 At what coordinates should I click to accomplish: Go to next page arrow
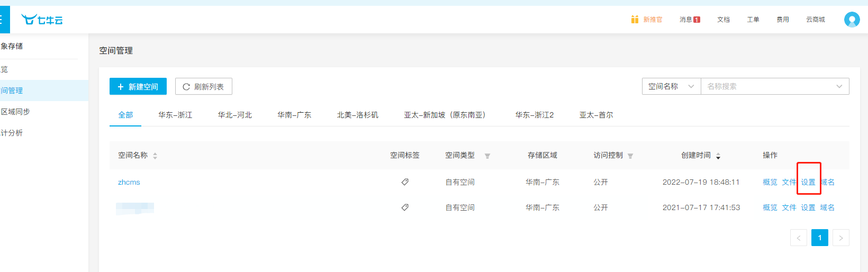(x=840, y=238)
